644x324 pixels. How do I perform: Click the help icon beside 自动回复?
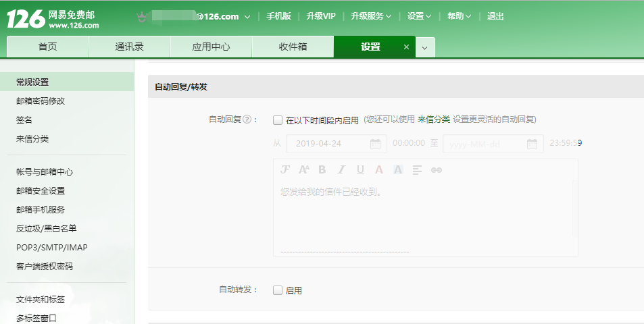[247, 120]
